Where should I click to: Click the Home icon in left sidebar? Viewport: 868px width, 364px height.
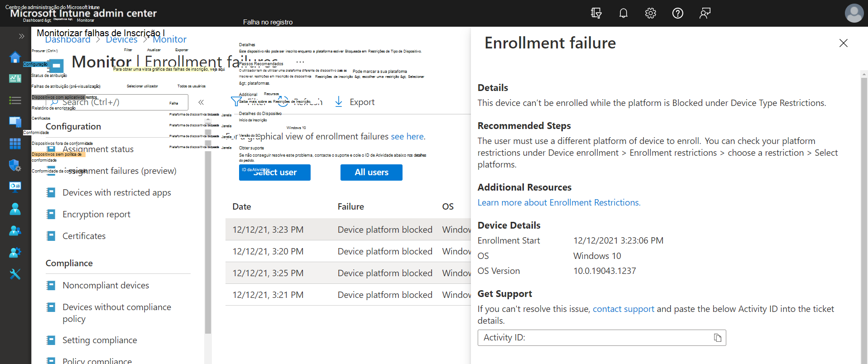15,57
